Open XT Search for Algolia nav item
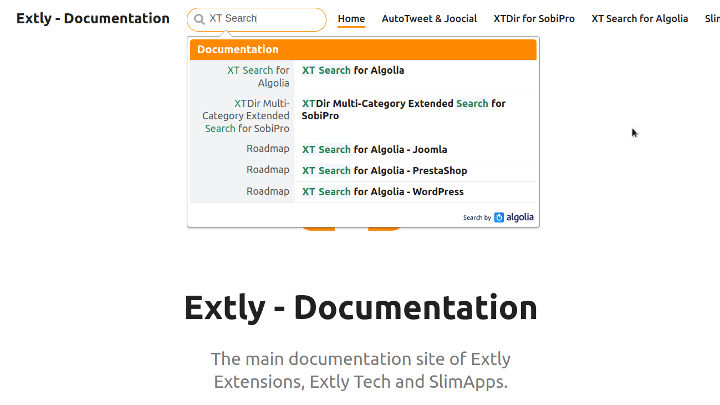 point(639,19)
